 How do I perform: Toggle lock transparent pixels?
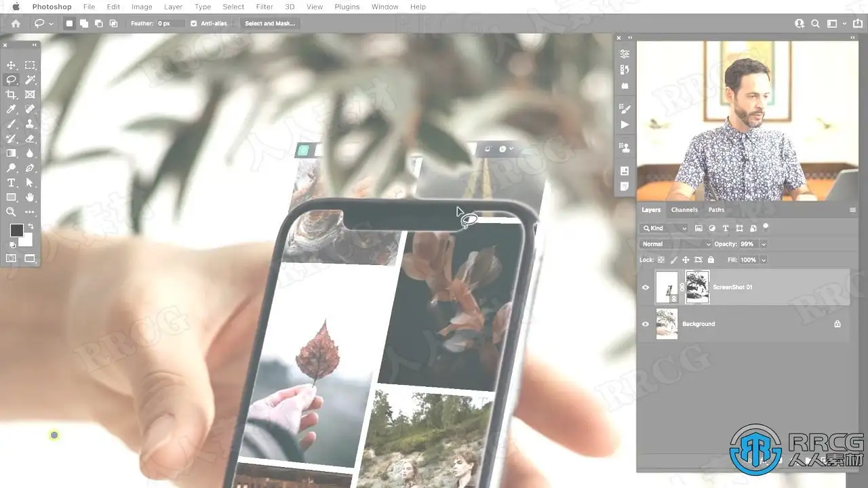pos(661,260)
